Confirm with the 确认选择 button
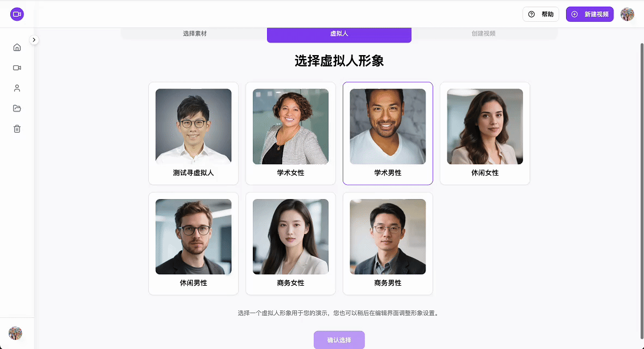Screen dimensions: 644x349 (339, 340)
